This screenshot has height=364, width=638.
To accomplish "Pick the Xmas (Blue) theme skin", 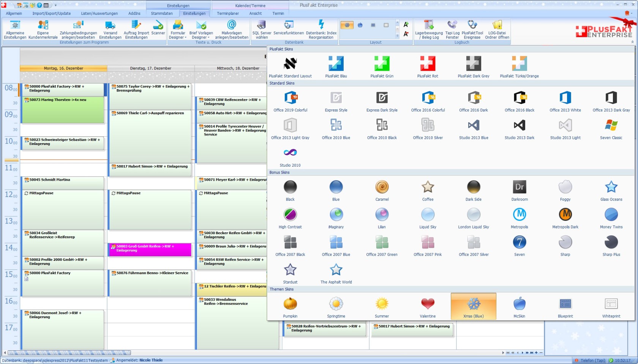I will (x=474, y=307).
